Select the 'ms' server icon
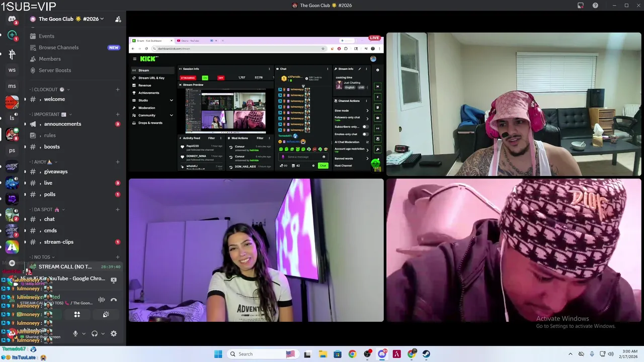644x362 pixels. point(12,86)
